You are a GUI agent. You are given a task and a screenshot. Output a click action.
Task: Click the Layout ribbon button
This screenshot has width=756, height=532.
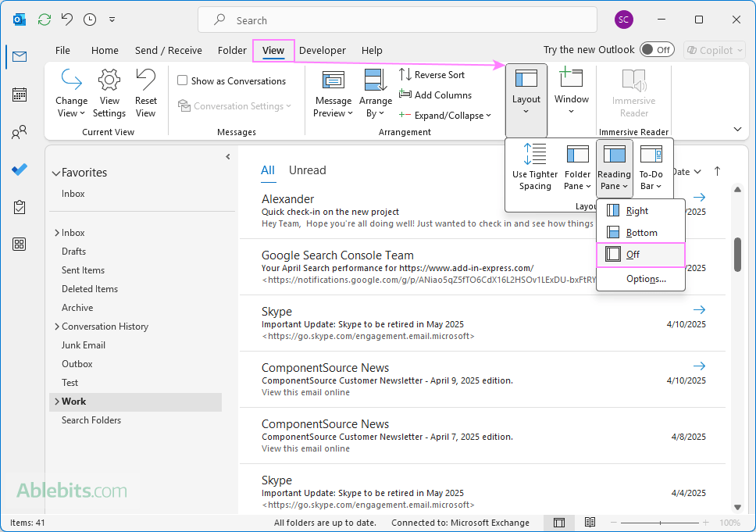point(526,100)
